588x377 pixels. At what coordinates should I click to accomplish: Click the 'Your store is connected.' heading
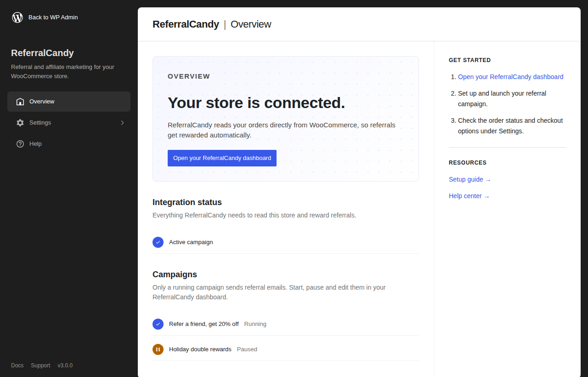tap(256, 103)
